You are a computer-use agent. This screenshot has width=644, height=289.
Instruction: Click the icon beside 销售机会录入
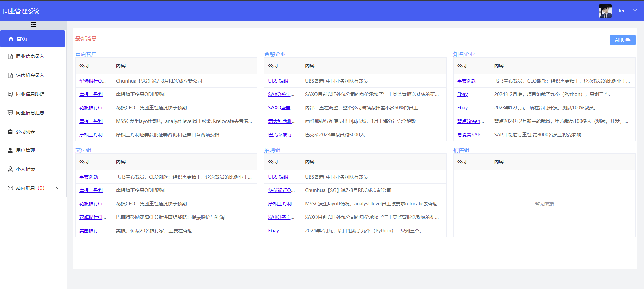[10, 75]
